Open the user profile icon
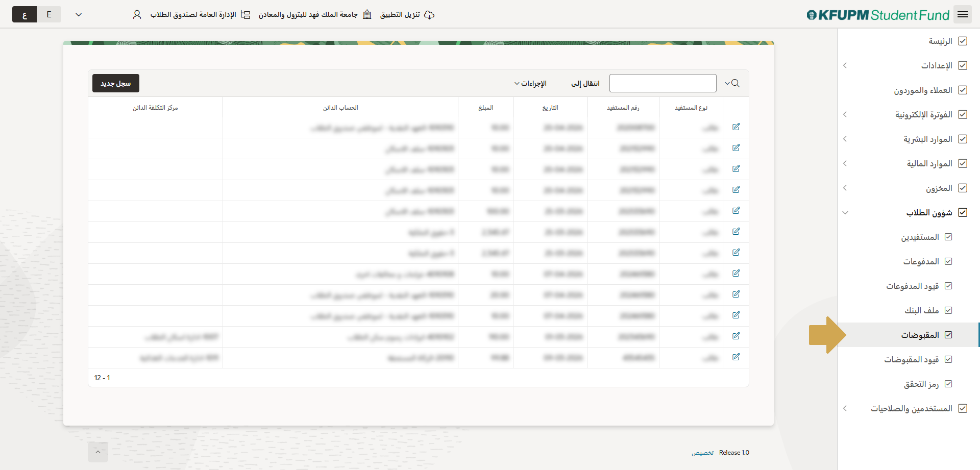This screenshot has height=470, width=980. click(x=137, y=15)
